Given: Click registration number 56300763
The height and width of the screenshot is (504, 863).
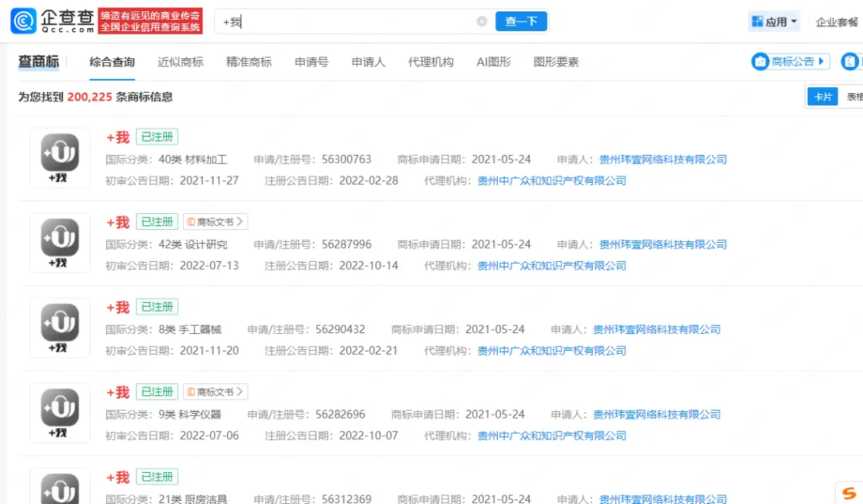Looking at the screenshot, I should (346, 160).
